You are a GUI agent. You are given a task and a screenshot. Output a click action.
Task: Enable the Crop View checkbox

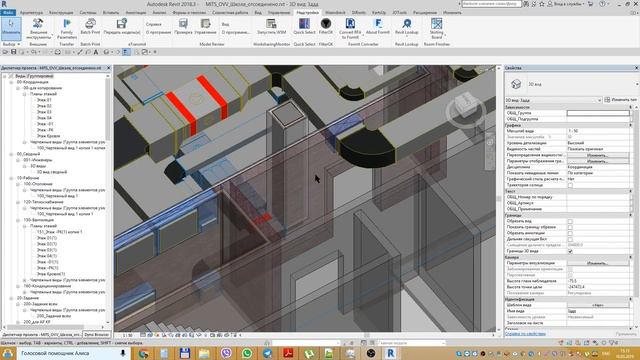tap(570, 221)
